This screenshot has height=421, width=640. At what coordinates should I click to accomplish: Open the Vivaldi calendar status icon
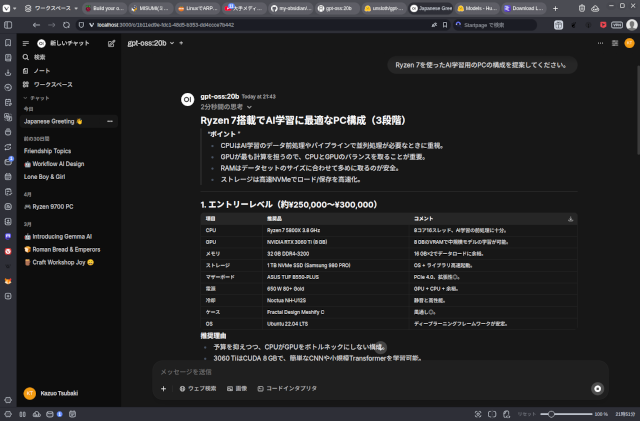73,414
